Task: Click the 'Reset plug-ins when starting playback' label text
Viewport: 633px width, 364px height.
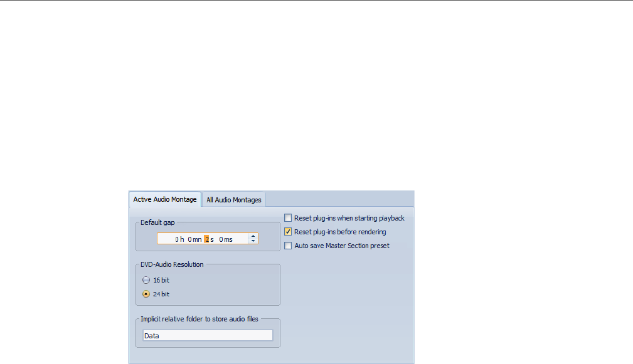Action: coord(349,218)
